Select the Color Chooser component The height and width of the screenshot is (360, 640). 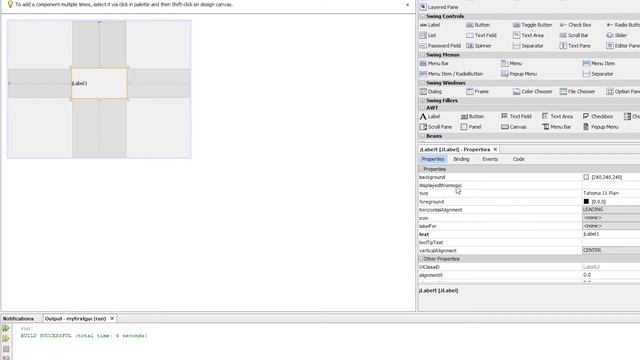[533, 91]
